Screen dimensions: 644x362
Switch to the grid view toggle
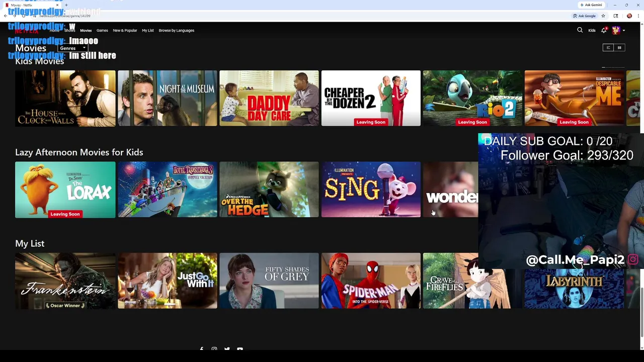[619, 48]
